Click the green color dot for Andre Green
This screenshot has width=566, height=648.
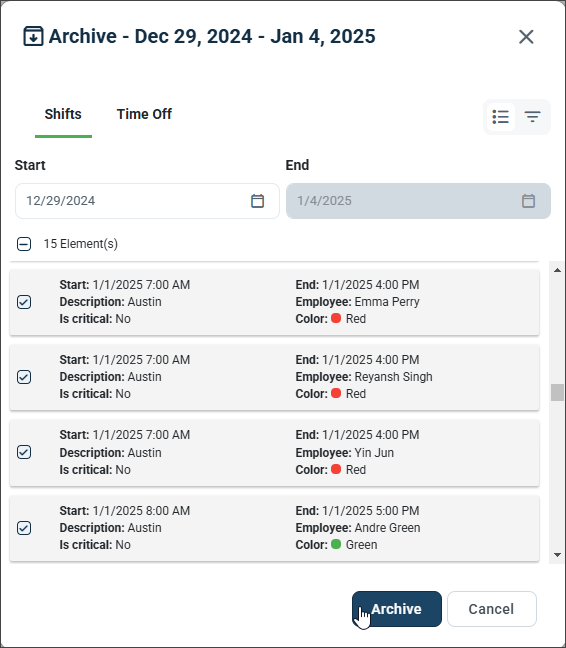pos(336,544)
